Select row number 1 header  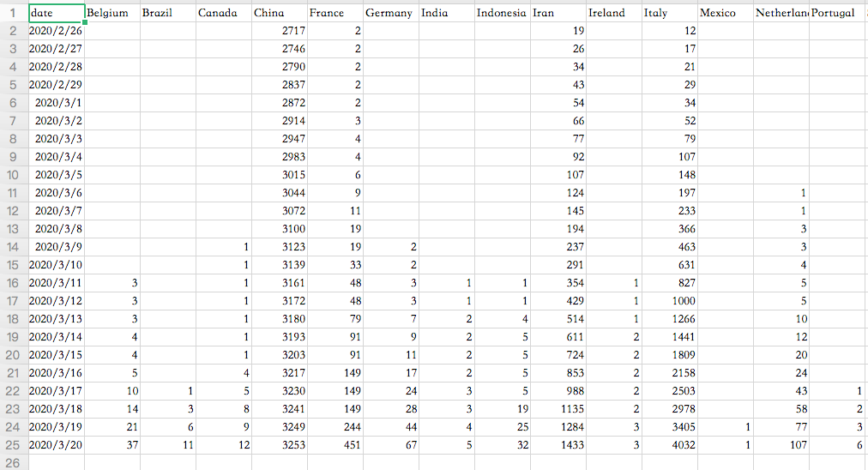13,13
